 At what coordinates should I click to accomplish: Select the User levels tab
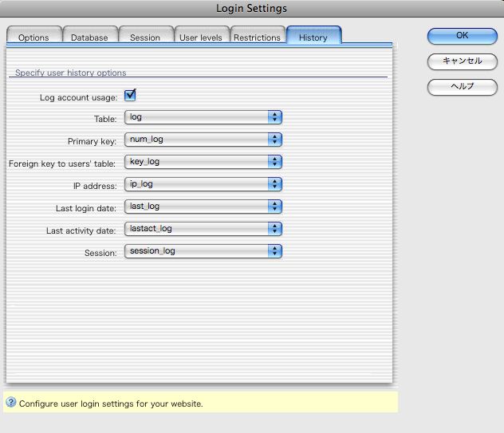[x=201, y=37]
